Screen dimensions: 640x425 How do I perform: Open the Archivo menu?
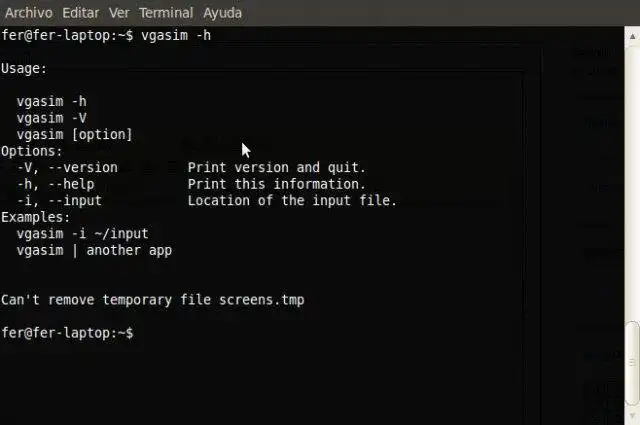pos(28,13)
